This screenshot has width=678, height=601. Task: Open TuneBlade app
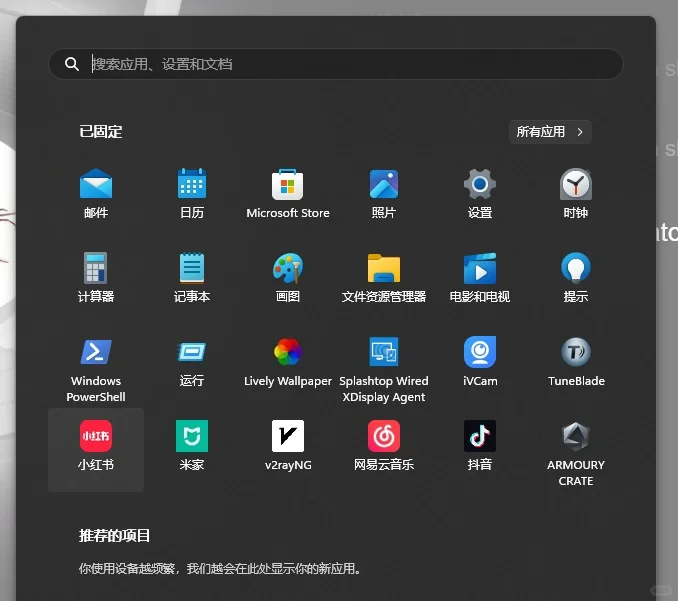point(576,361)
